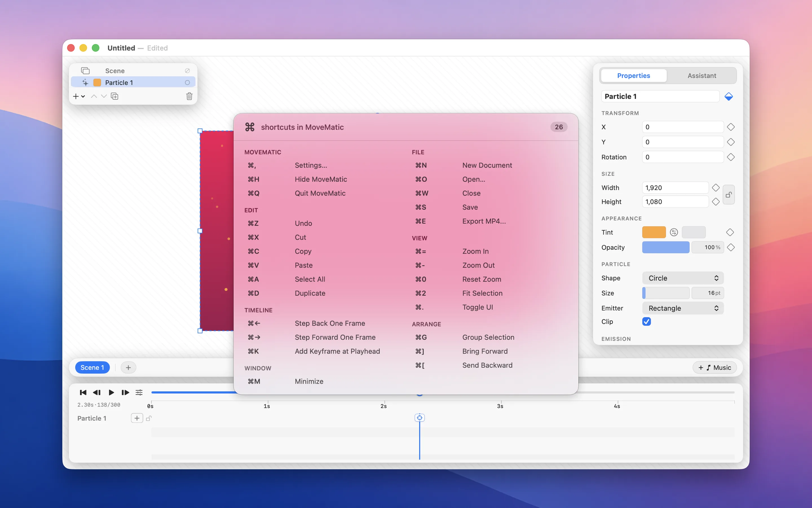Select the Scene row in the layers list
The height and width of the screenshot is (508, 812).
pos(133,71)
